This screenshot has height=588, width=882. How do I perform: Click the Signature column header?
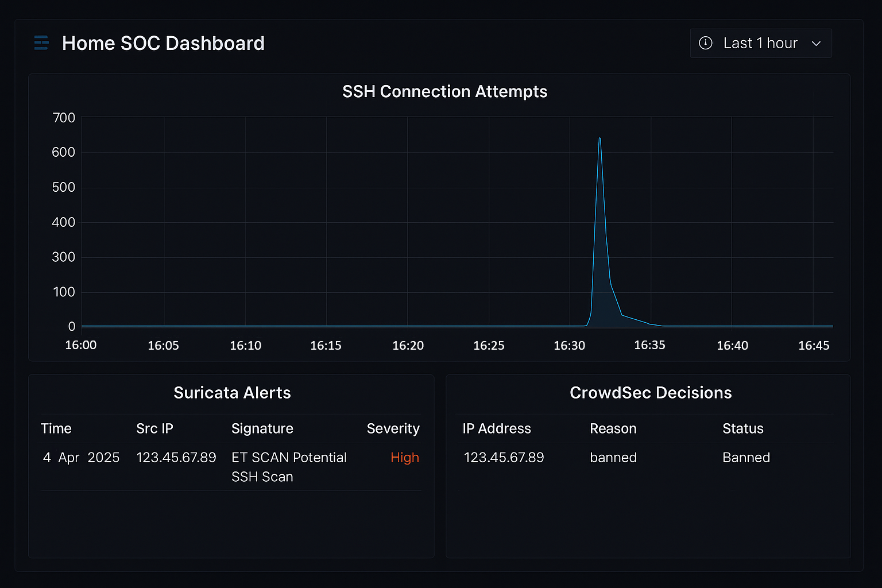coord(262,428)
